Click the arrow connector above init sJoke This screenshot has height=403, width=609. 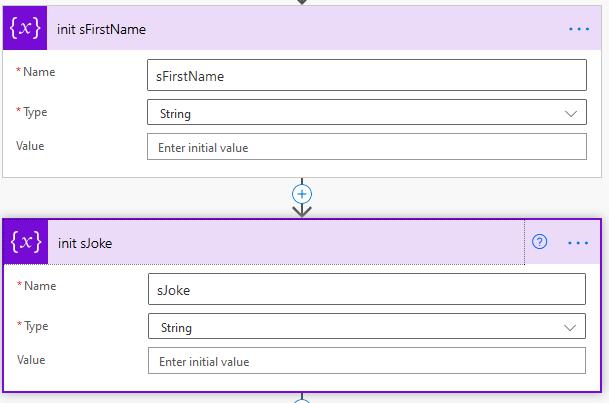pos(302,210)
